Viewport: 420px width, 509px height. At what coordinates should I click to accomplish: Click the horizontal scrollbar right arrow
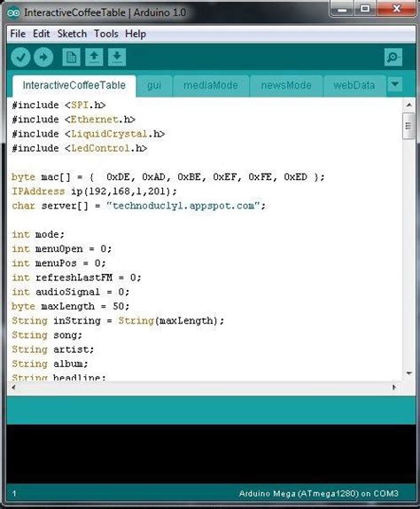click(394, 387)
